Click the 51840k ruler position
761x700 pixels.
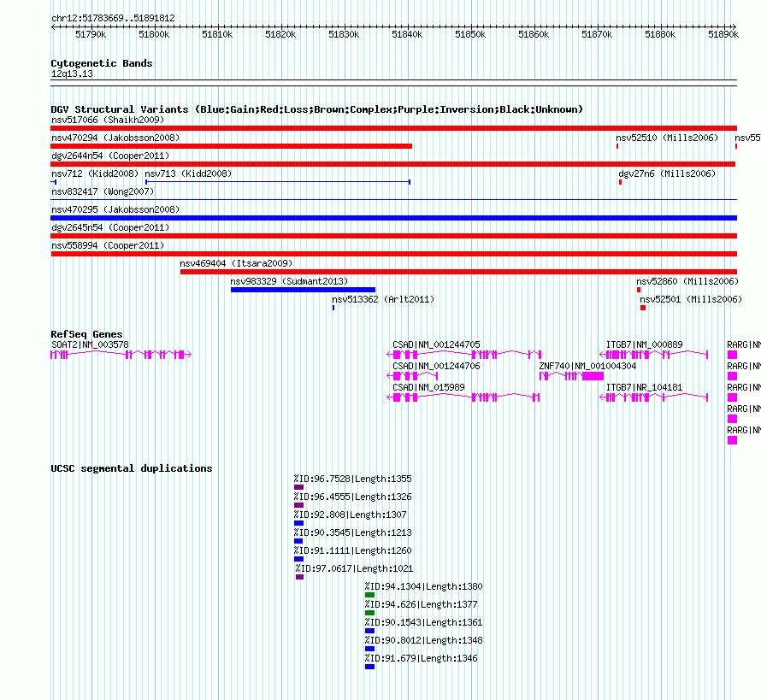pyautogui.click(x=407, y=34)
